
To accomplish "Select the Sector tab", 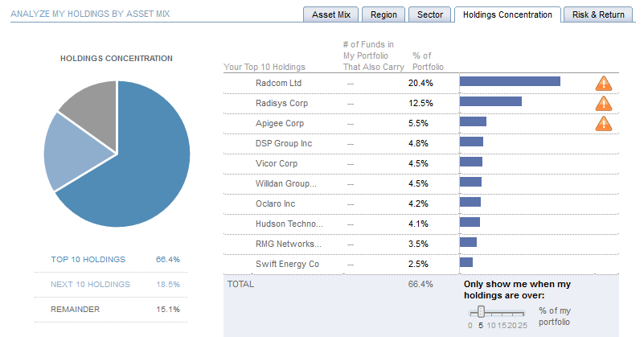I will (429, 14).
